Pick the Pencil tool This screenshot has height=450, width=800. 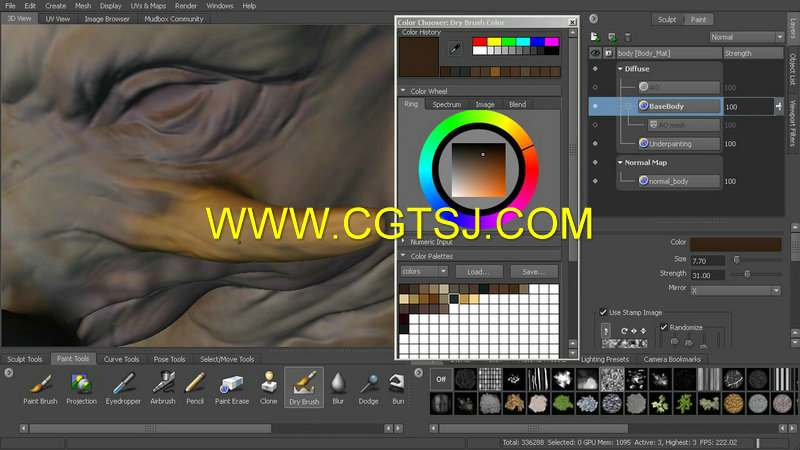[x=195, y=388]
